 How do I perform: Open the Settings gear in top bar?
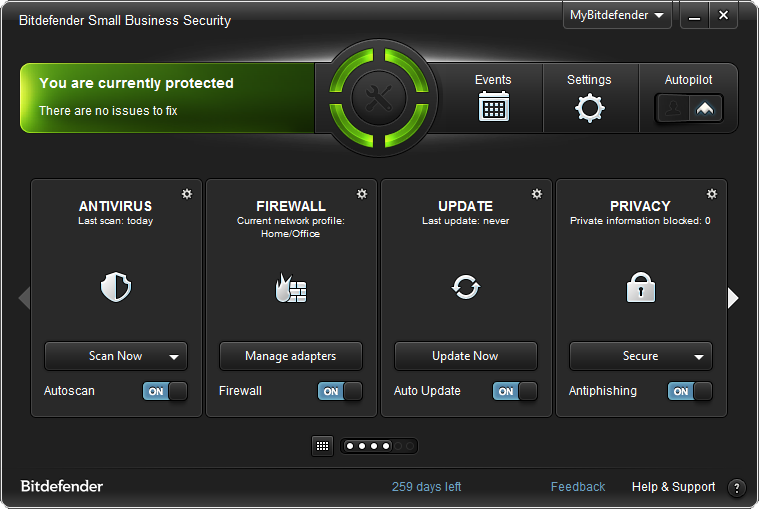coord(589,107)
